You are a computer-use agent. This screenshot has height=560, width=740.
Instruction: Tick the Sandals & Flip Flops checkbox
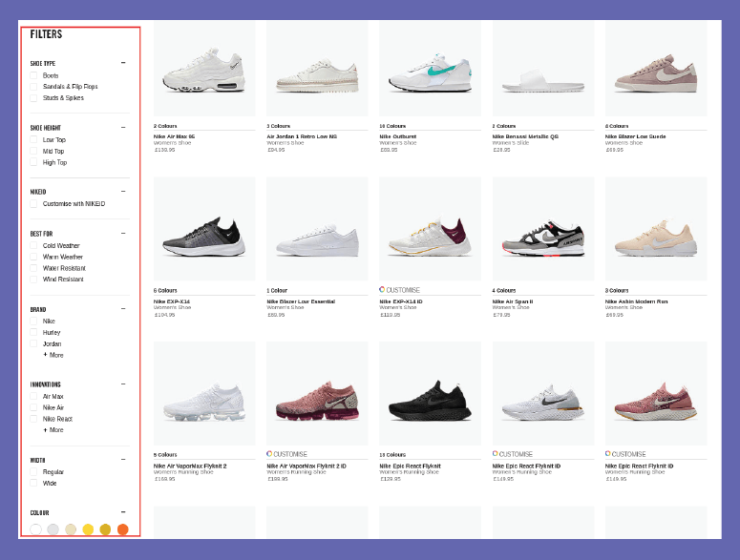click(x=33, y=87)
